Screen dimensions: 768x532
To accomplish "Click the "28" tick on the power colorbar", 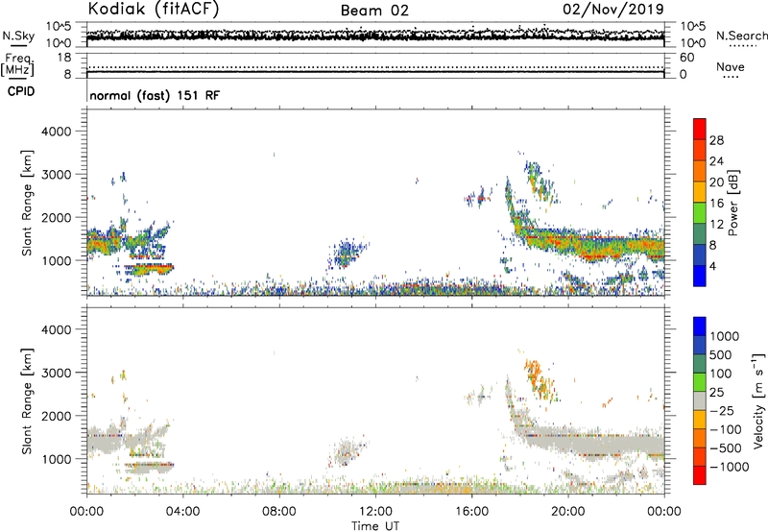I will click(x=716, y=140).
